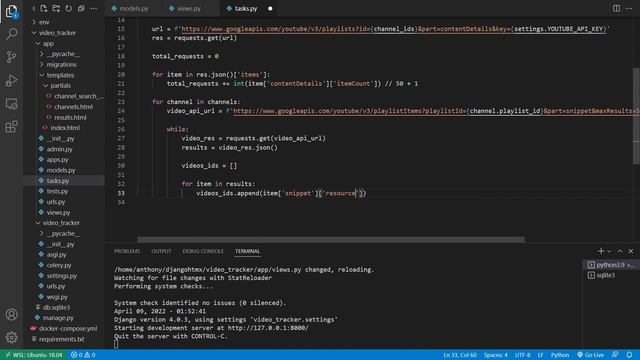Click unsaved dot on tasks.py tab
The image size is (640, 360).
point(270,8)
